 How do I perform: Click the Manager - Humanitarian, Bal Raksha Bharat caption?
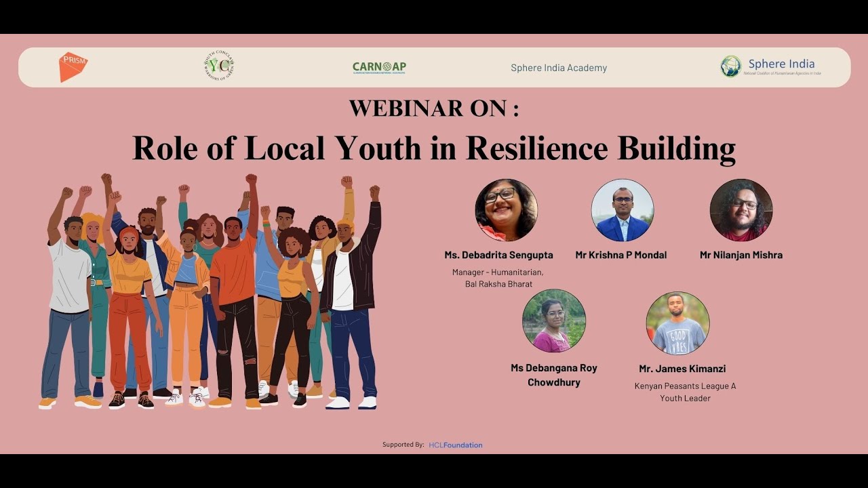498,278
